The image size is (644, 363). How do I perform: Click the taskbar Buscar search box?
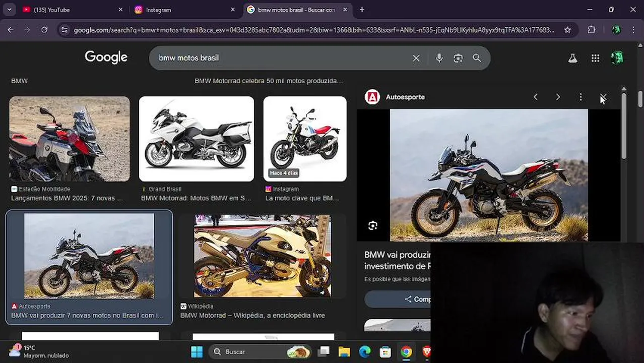click(261, 351)
